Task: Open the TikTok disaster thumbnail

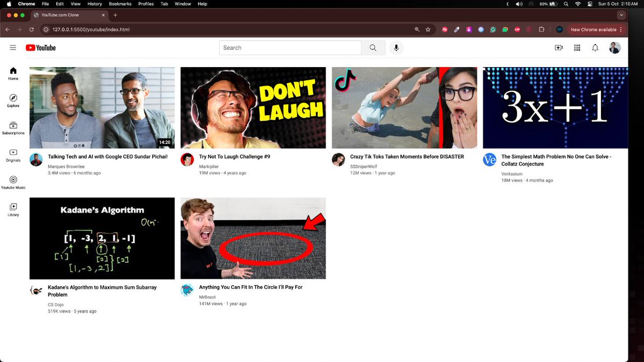Action: pos(404,107)
